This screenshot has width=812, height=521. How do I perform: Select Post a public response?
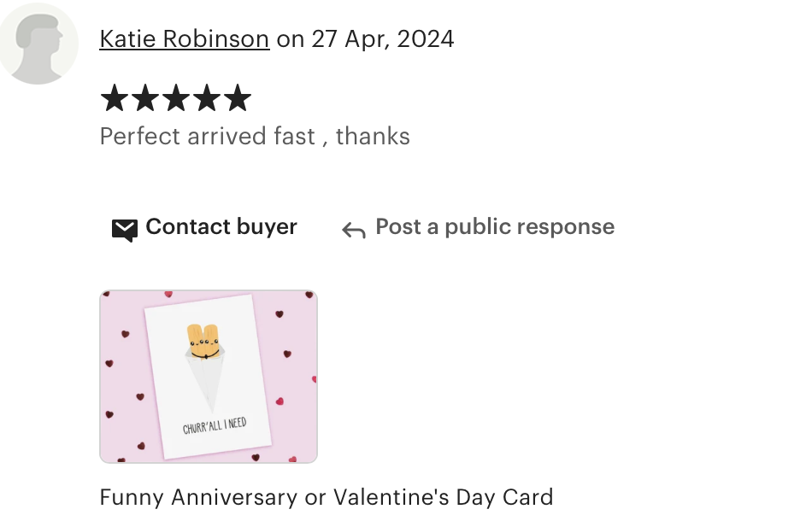495,226
